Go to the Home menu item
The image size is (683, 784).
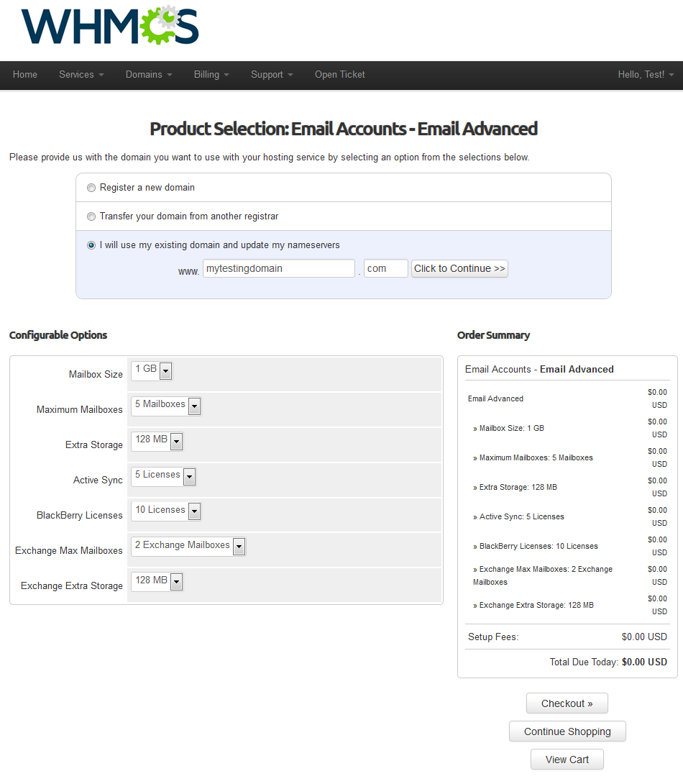pos(25,75)
